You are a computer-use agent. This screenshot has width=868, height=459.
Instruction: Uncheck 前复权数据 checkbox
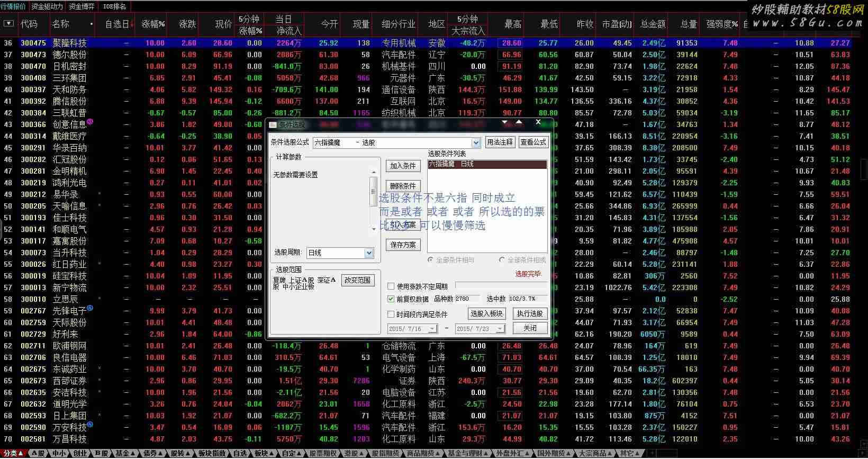[x=391, y=299]
